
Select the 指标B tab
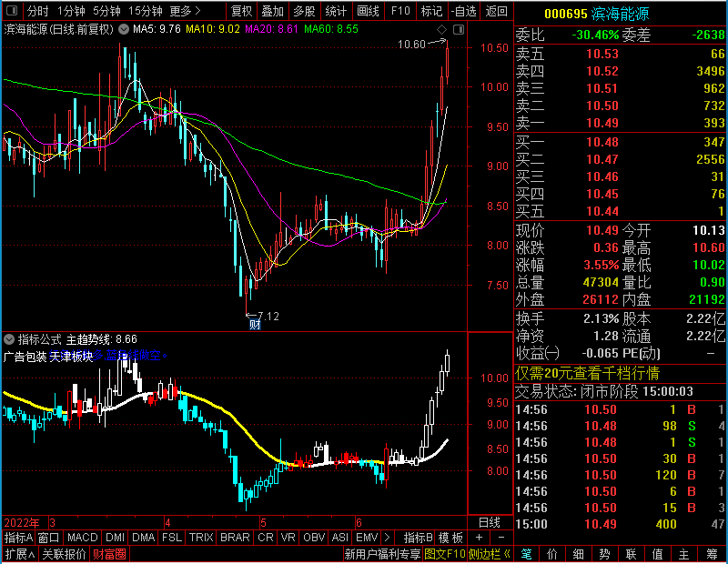tap(418, 538)
